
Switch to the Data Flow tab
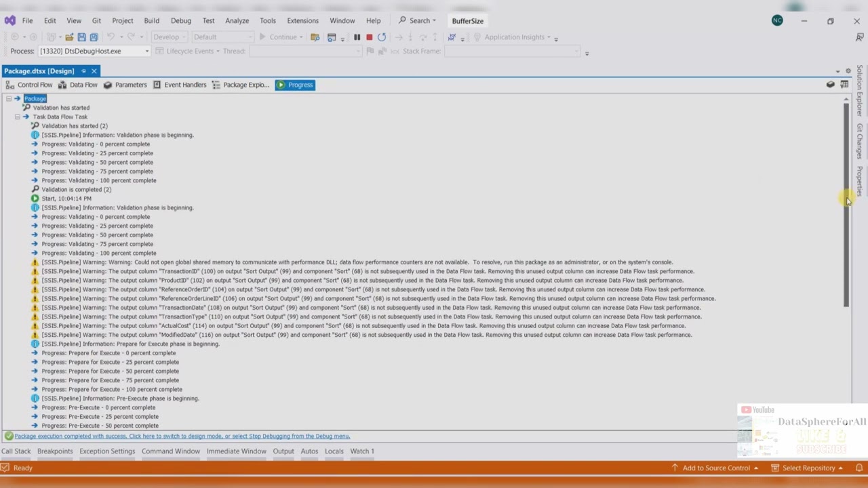pos(78,85)
